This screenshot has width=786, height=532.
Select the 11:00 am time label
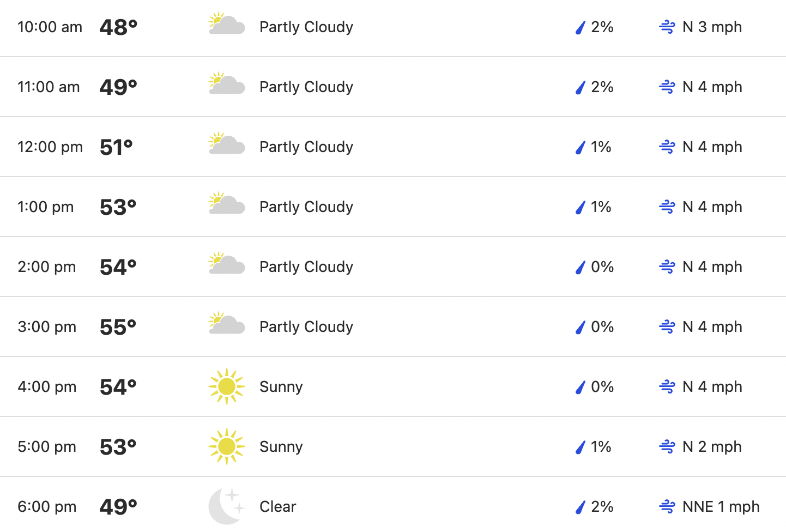pyautogui.click(x=49, y=87)
